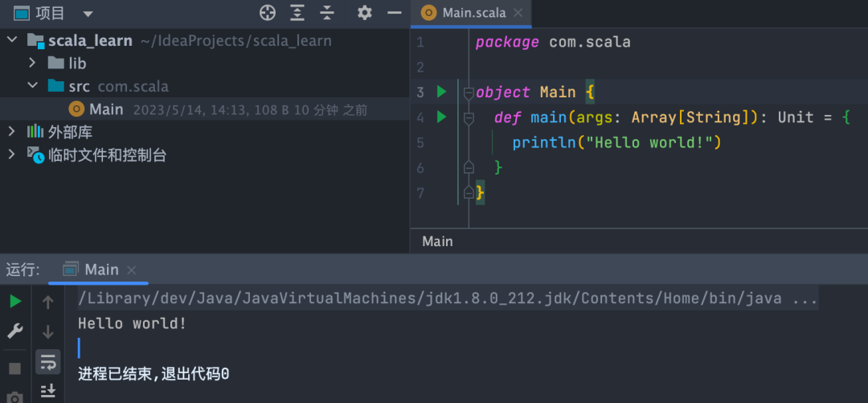Expand the lib folder
868x403 pixels.
[x=33, y=64]
